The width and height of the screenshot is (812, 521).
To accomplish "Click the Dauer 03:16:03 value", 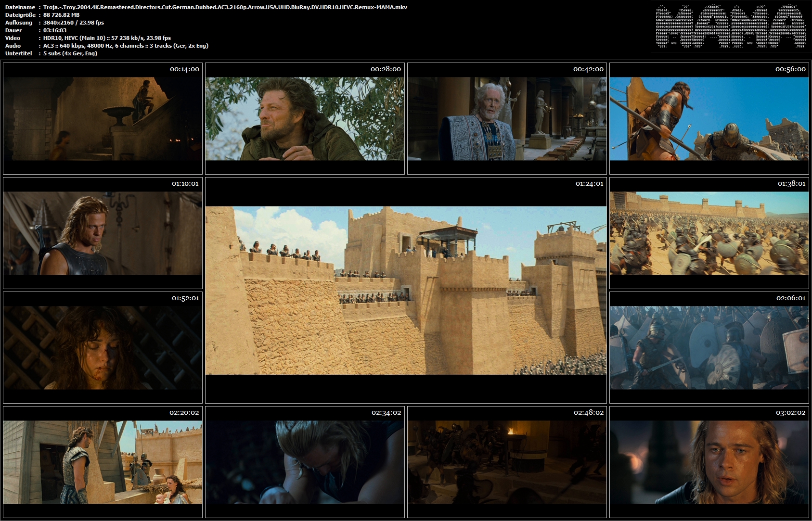I will pyautogui.click(x=55, y=30).
